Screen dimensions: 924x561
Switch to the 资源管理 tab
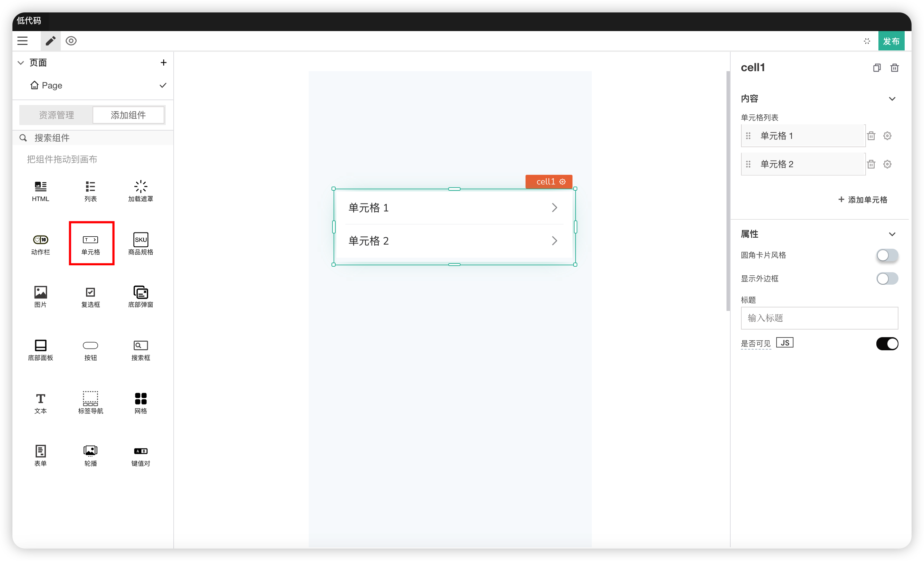point(56,115)
